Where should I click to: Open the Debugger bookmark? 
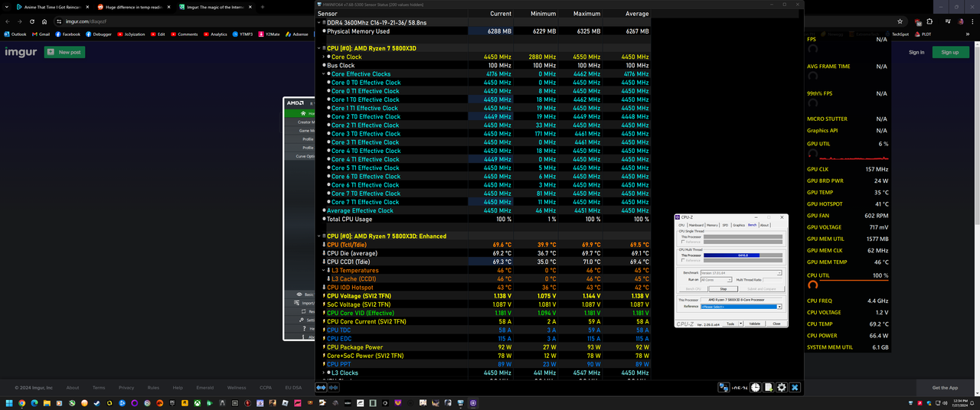98,34
